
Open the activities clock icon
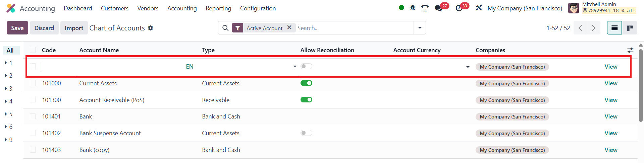coord(459,8)
